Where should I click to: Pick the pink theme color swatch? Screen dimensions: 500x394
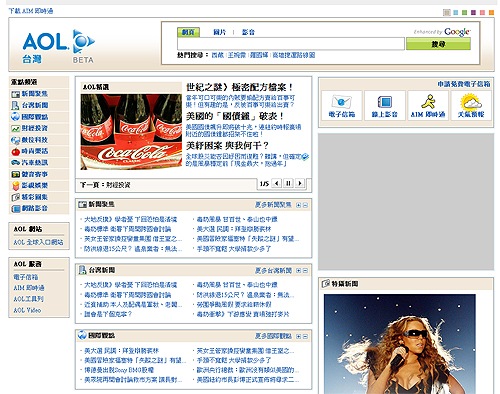tap(482, 13)
